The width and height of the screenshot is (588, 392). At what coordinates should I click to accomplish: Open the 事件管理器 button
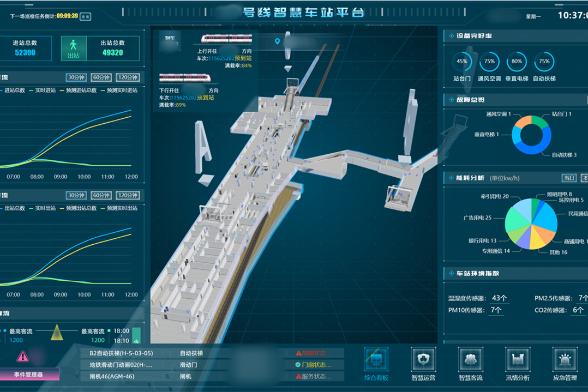pos(28,375)
